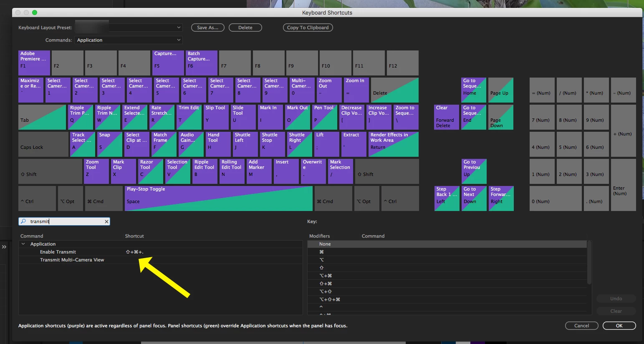644x344 pixels.
Task: Click the search magnifier icon
Action: pos(23,221)
